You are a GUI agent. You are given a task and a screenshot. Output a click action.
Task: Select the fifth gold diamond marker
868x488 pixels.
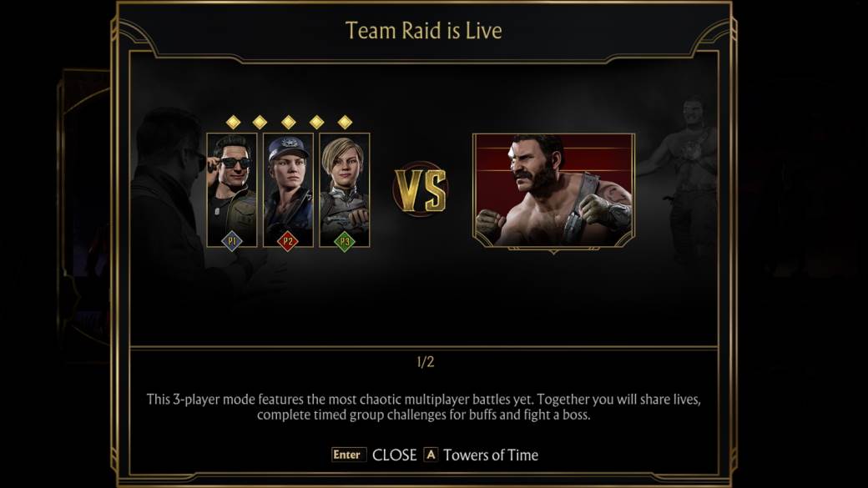click(x=345, y=122)
